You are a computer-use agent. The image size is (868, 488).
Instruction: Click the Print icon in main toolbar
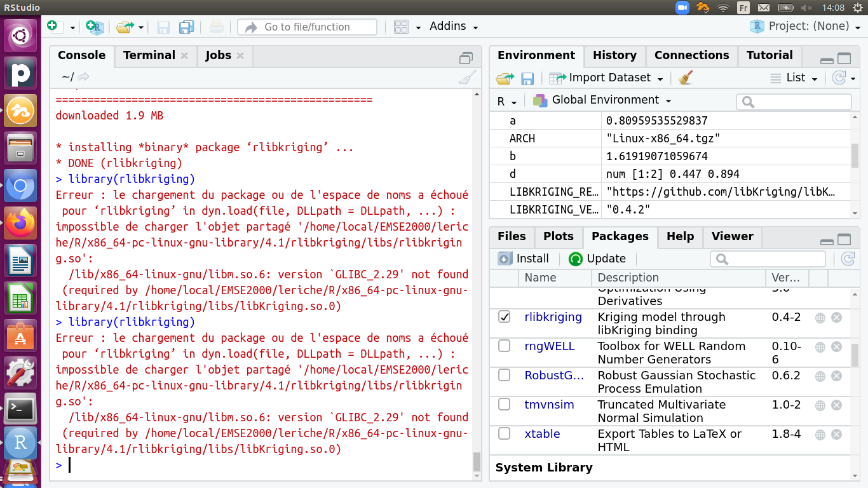(x=216, y=27)
